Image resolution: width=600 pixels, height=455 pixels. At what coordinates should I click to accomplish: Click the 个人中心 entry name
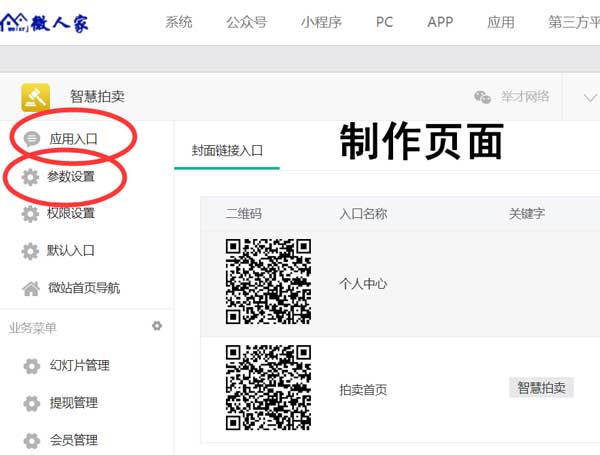click(x=363, y=284)
